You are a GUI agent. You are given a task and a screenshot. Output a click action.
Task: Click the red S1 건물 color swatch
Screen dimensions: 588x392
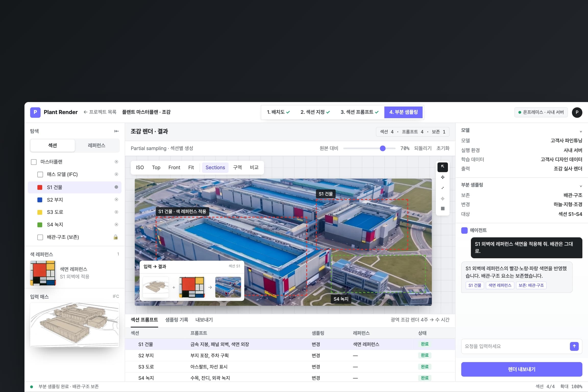[40, 187]
